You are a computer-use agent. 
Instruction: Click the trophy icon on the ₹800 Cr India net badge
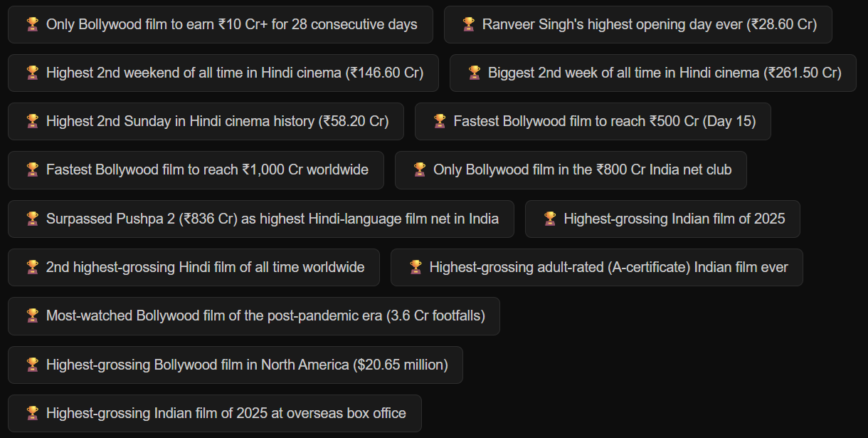pos(420,170)
